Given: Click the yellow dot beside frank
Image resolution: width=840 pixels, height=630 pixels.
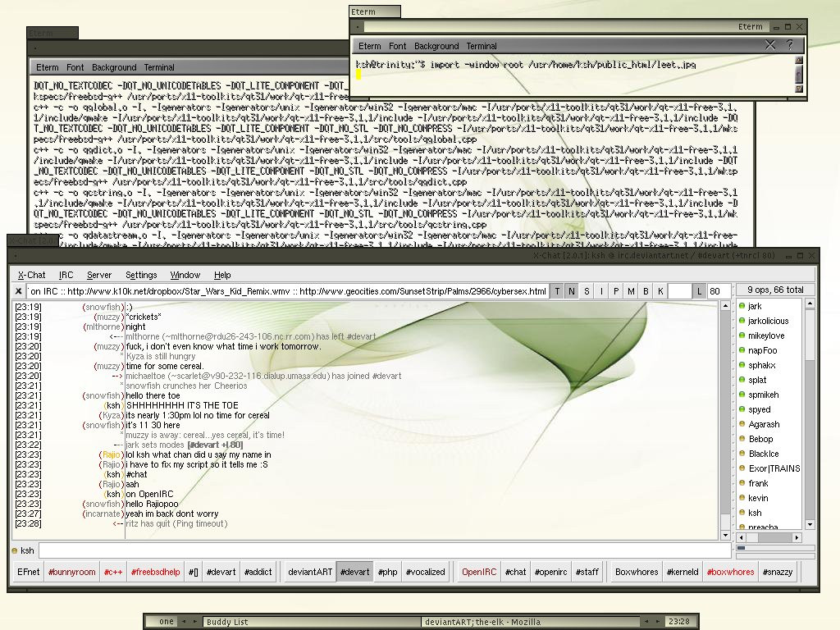Looking at the screenshot, I should (742, 482).
